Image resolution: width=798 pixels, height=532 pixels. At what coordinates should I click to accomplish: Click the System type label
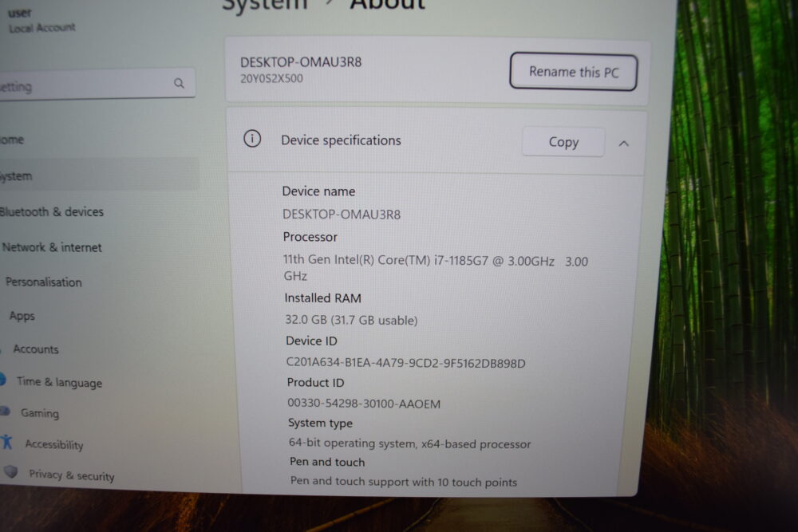click(x=320, y=424)
